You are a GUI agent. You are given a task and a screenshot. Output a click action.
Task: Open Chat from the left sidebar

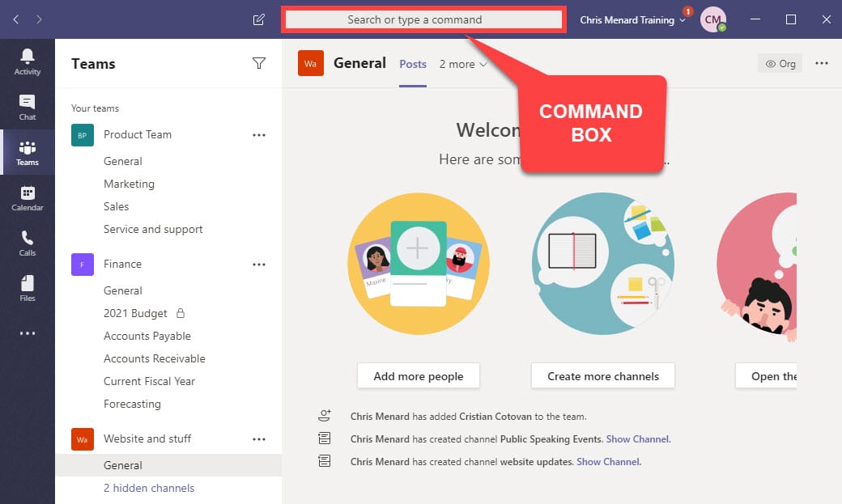click(28, 107)
